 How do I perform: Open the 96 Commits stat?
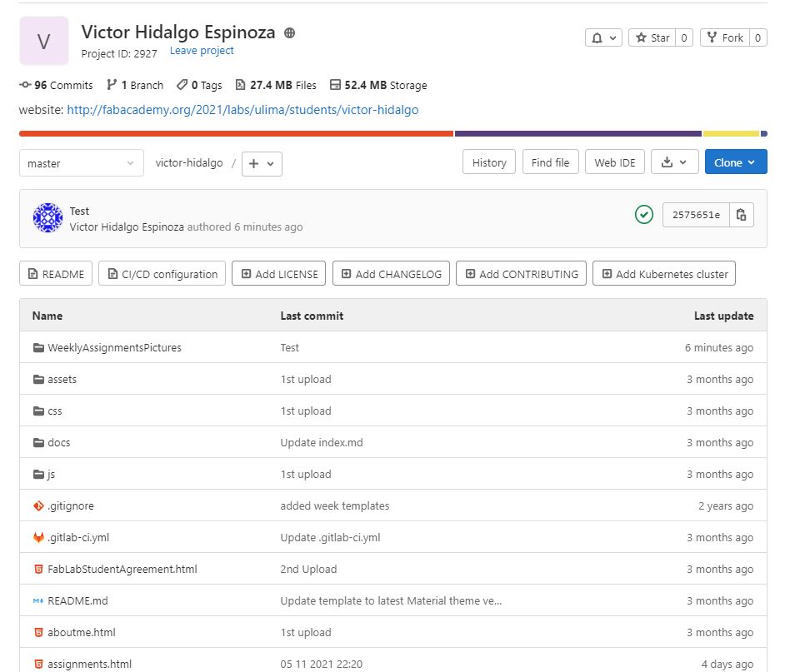56,85
